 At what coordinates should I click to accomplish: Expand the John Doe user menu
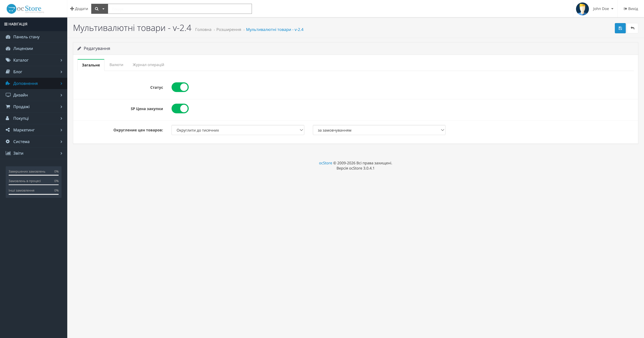(x=603, y=9)
